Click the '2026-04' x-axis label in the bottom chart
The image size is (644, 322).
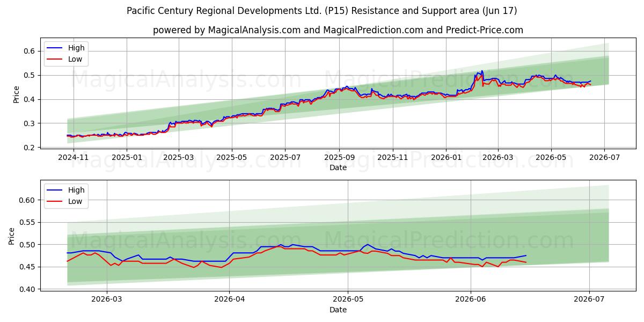tap(229, 299)
